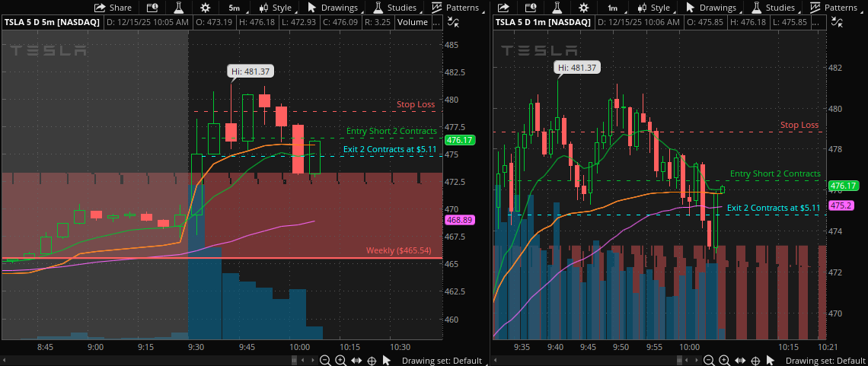This screenshot has width=868, height=366.
Task: Click left chart horizontal expand arrows icon
Action: click(356, 361)
